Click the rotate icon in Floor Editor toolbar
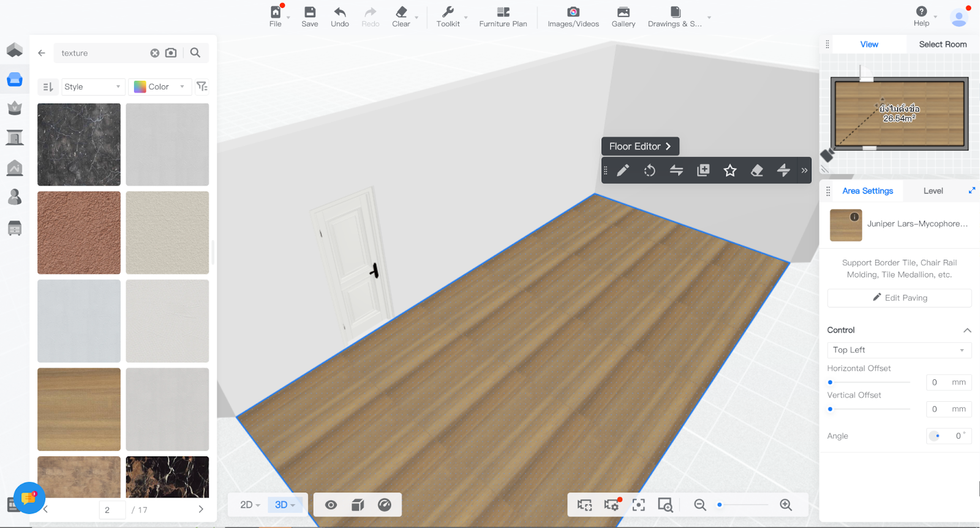 point(649,170)
